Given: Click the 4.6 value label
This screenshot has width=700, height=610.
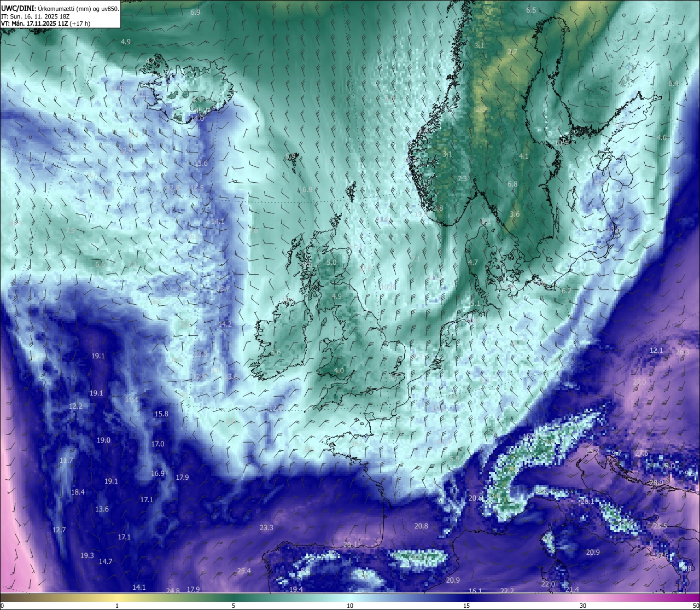Looking at the screenshot, I should pos(662,138).
